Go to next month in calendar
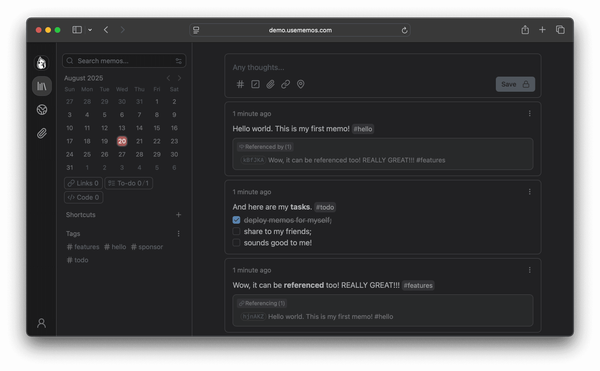Image resolution: width=600 pixels, height=371 pixels. tap(179, 78)
